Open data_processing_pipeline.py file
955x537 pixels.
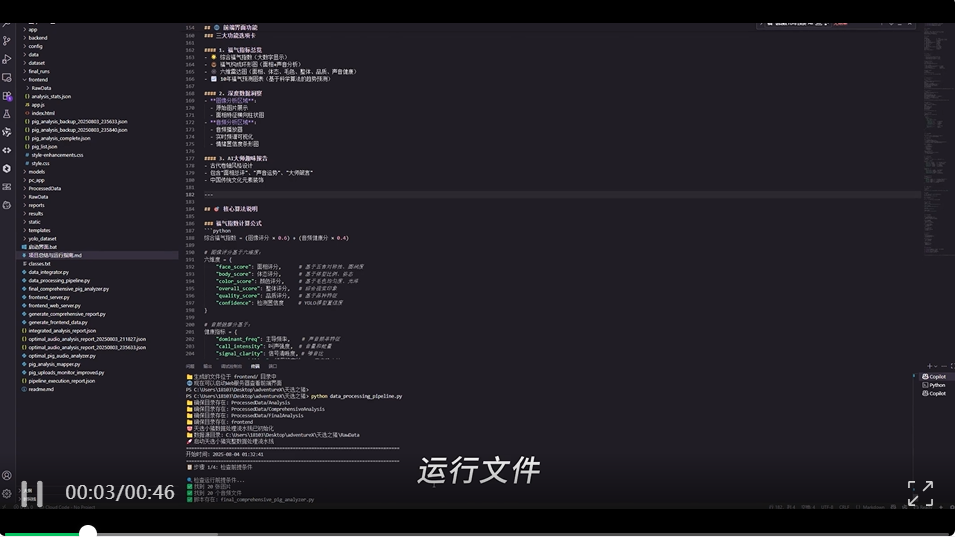click(x=59, y=281)
